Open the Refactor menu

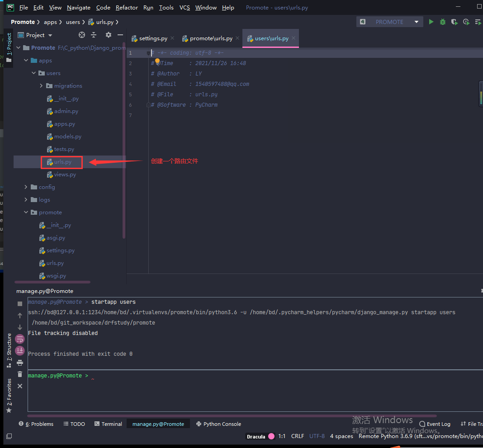(127, 7)
